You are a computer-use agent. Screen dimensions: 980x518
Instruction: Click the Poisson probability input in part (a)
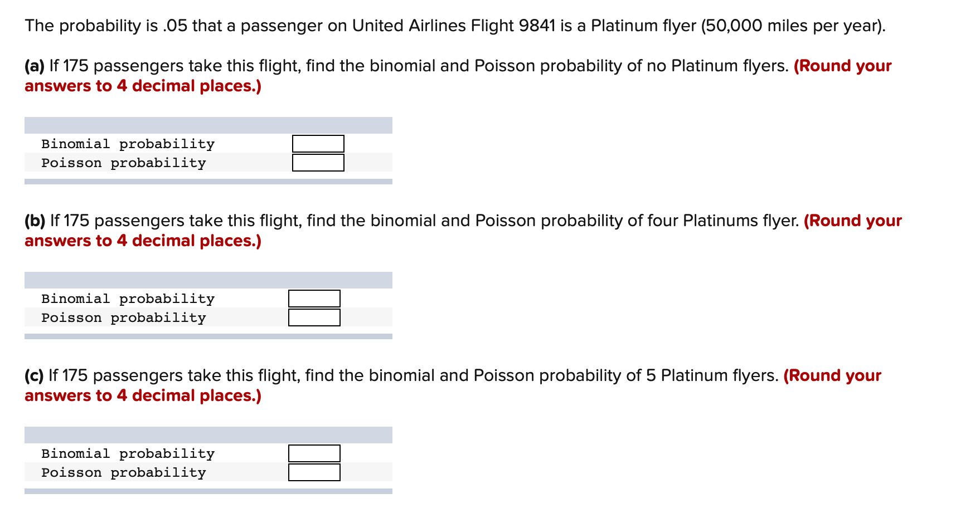[x=318, y=163]
